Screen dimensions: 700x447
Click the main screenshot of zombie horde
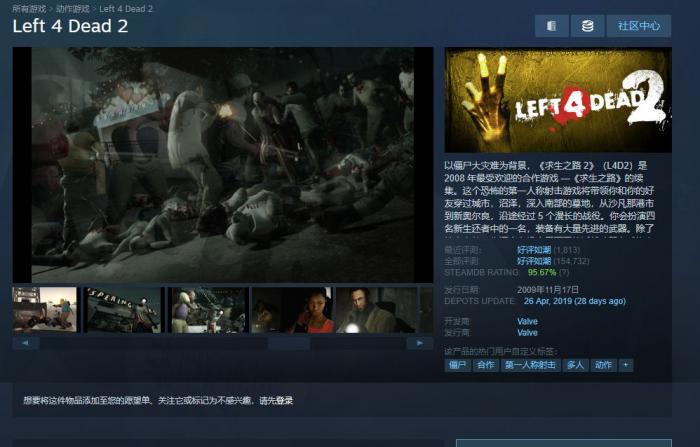click(x=223, y=165)
